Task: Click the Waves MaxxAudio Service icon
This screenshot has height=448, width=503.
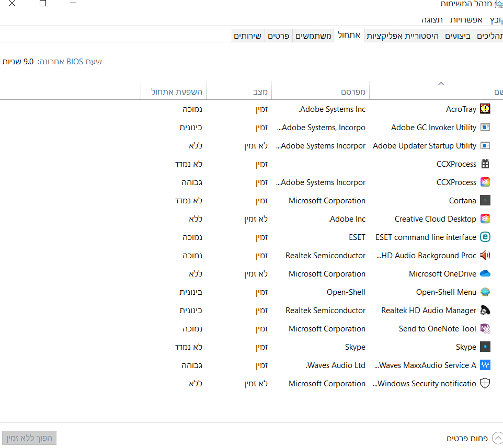Action: click(485, 365)
